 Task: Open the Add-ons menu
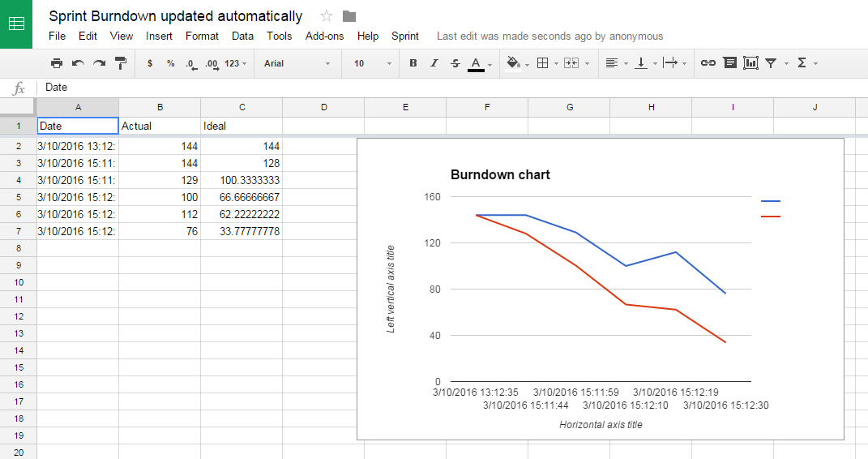click(x=324, y=36)
